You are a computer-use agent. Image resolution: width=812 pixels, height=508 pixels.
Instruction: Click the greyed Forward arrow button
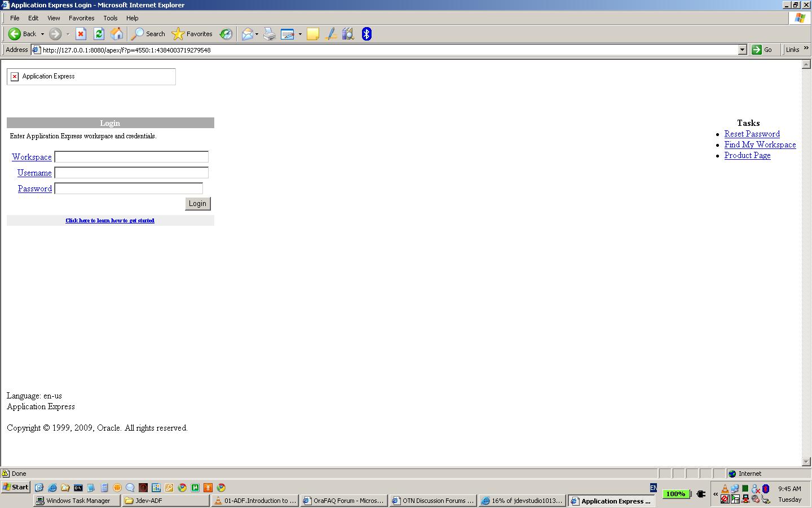click(x=55, y=34)
